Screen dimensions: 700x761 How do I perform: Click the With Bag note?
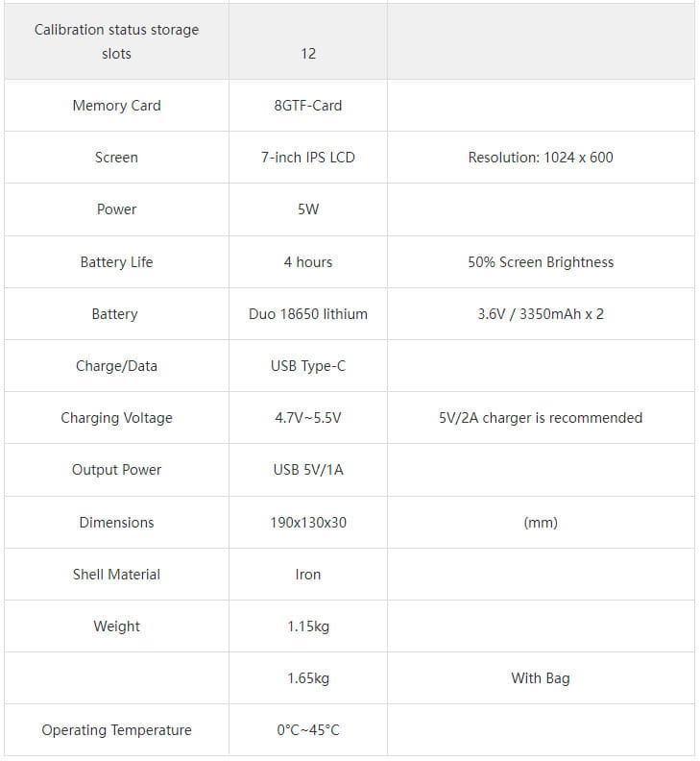click(x=540, y=678)
